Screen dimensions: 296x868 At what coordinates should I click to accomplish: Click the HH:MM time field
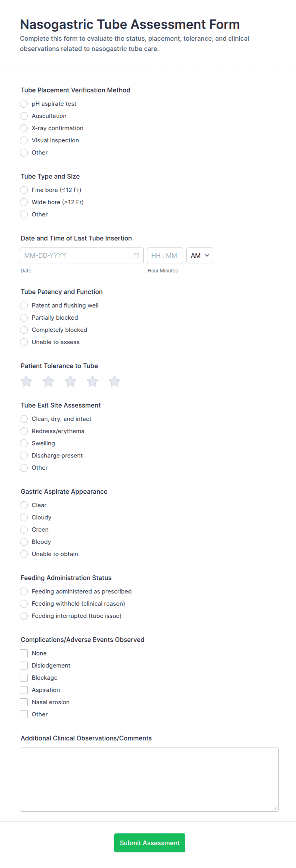165,255
